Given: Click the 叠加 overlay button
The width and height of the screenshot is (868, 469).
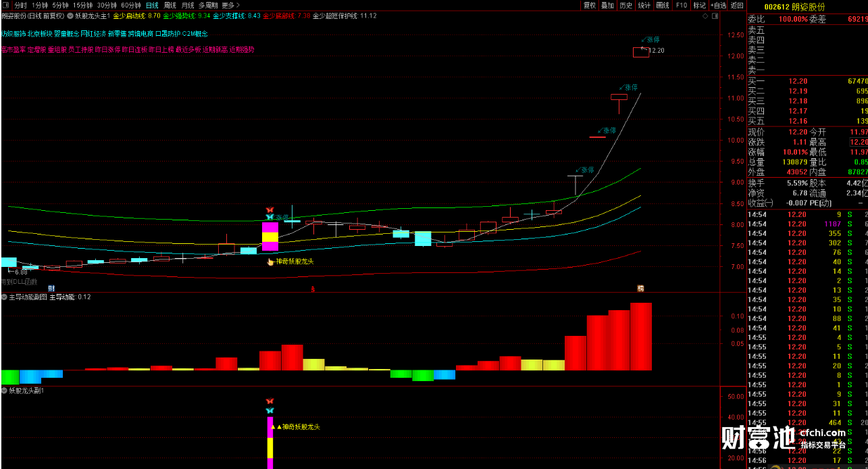Looking at the screenshot, I should [608, 5].
